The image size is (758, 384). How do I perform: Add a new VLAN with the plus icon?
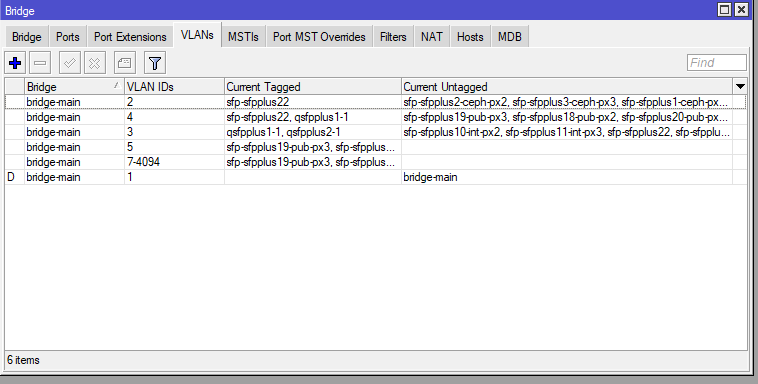[15, 63]
